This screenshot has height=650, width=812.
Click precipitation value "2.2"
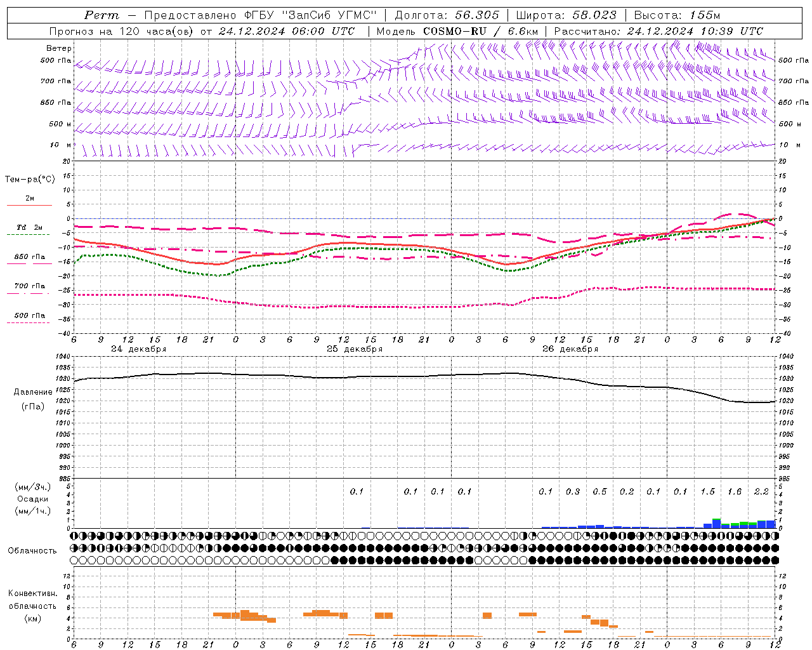(x=761, y=492)
